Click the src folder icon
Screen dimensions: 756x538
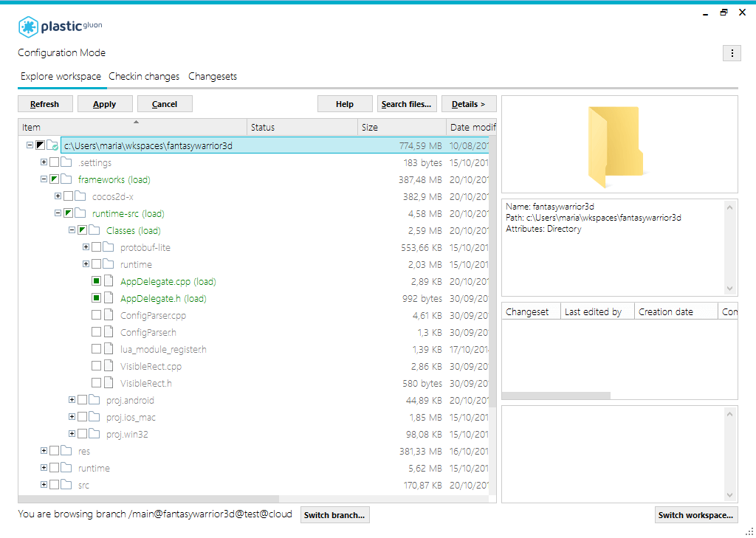click(x=66, y=485)
